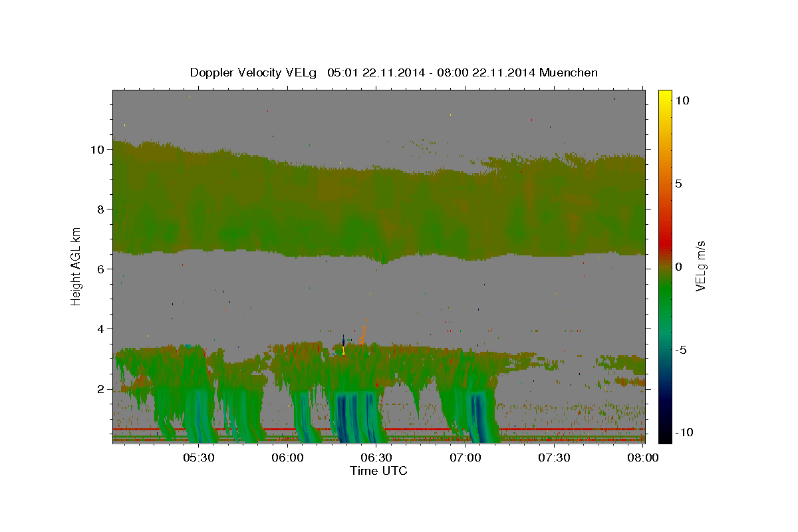798x532 pixels.
Task: Select the 'Time UTC' axis label
Action: pos(378,471)
